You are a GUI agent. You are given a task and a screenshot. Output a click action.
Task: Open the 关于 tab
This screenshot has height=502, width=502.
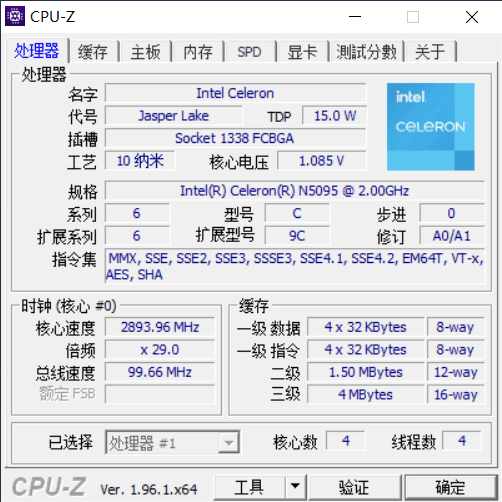tap(430, 52)
